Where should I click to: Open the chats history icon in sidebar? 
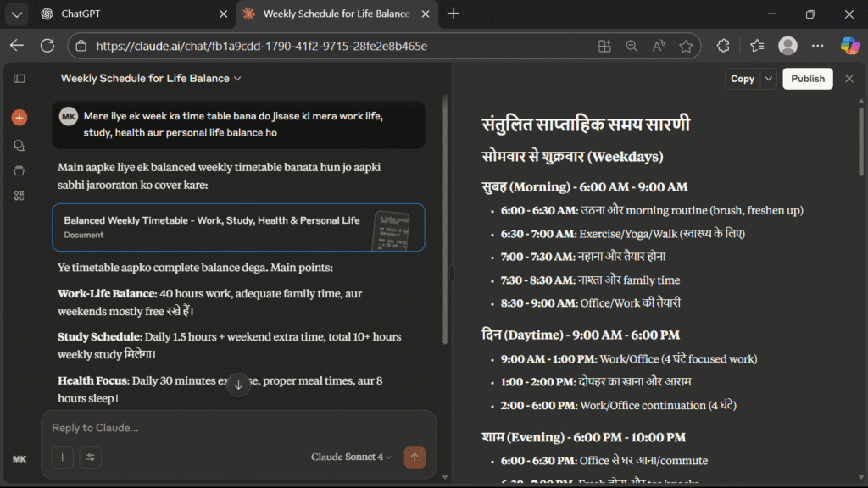click(19, 145)
